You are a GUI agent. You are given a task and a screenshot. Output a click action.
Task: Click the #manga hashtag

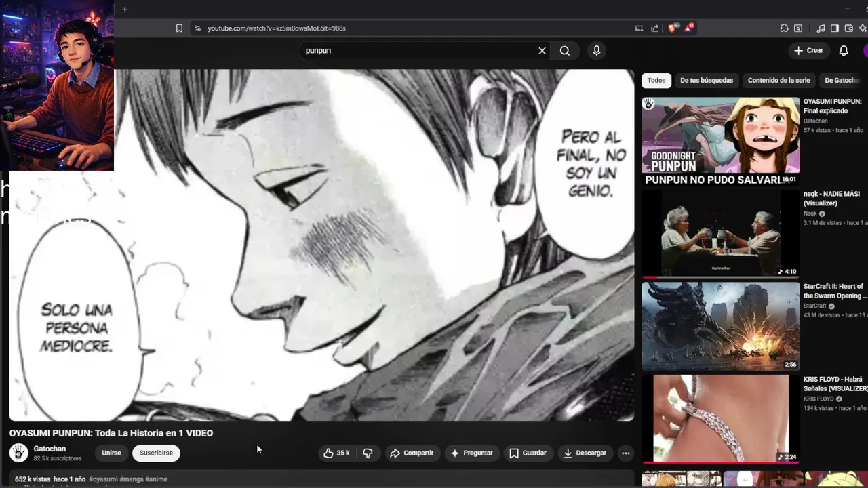(x=132, y=479)
